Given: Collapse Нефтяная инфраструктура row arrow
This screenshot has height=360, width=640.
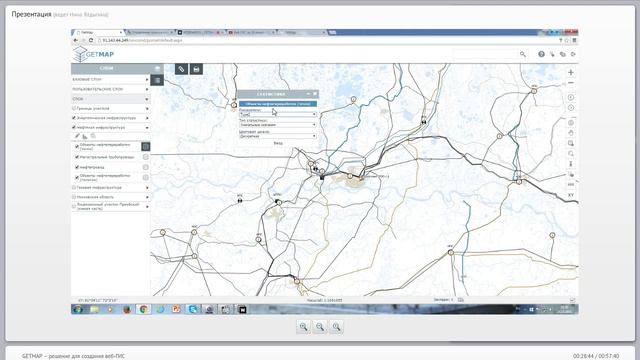Looking at the screenshot, I should [x=147, y=128].
